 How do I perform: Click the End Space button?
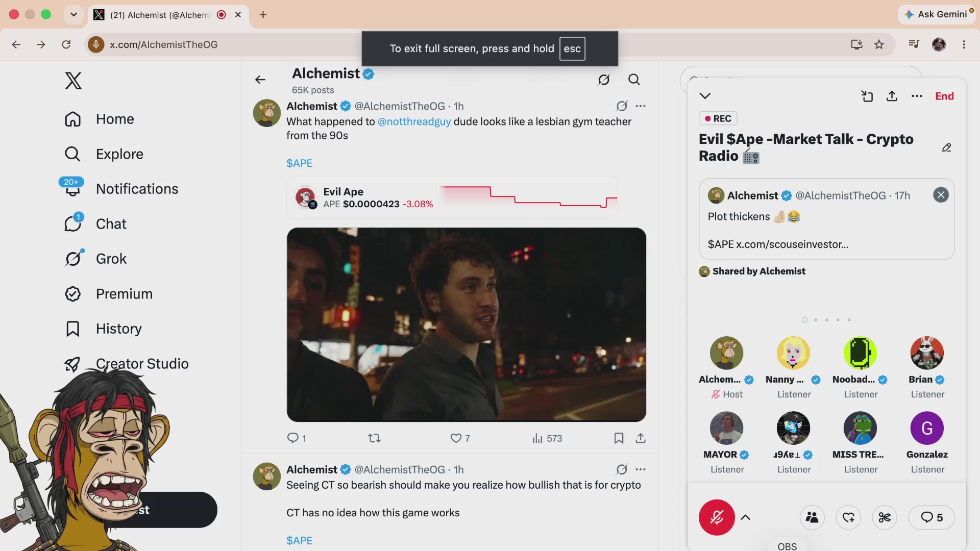click(944, 96)
